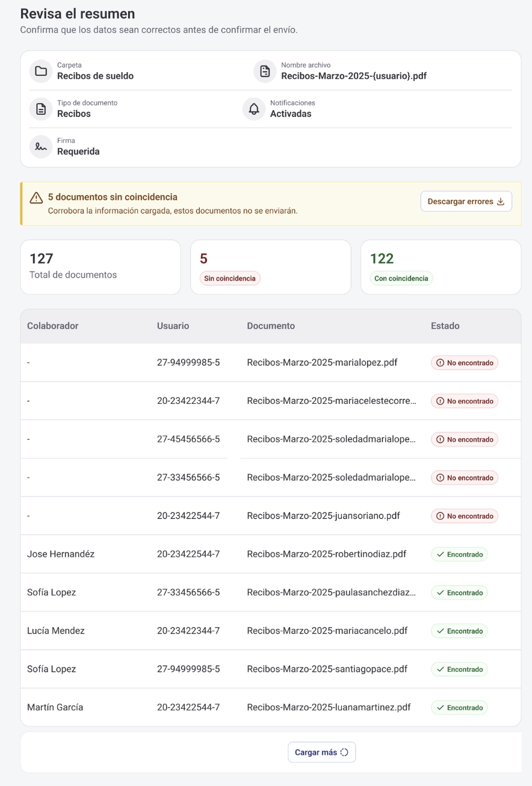The height and width of the screenshot is (786, 532).
Task: Click Descargar errores button
Action: pos(466,202)
